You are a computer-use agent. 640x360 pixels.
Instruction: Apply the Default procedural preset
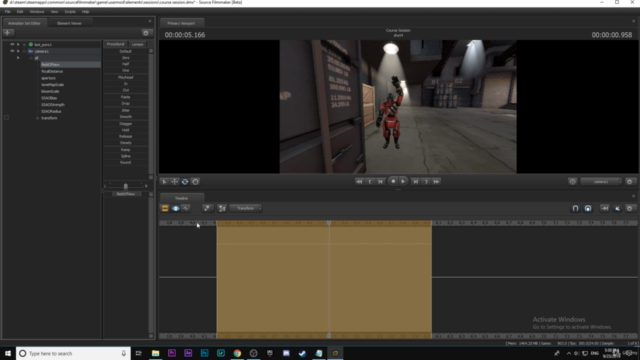click(126, 51)
